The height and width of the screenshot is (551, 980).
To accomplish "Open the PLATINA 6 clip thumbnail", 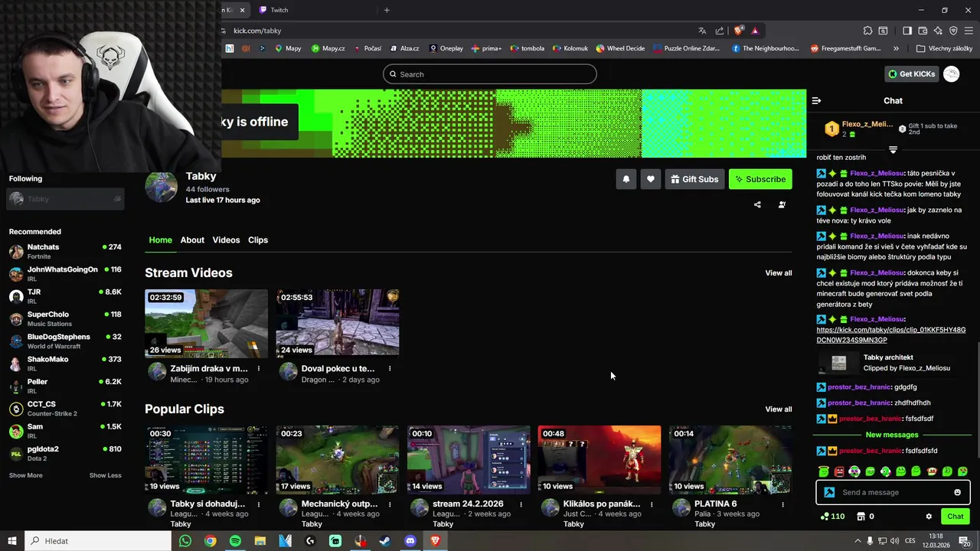I will [730, 459].
